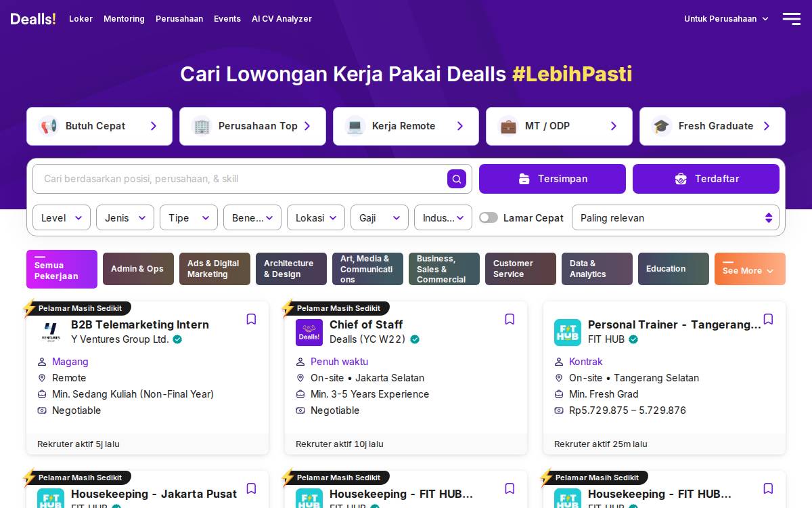Viewport: 812px width, 508px height.
Task: Open the Level filter dropdown
Action: [62, 217]
